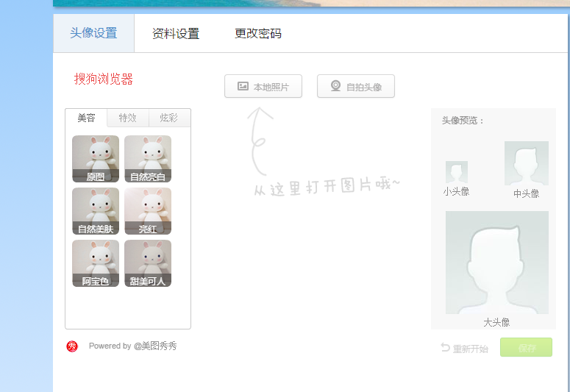Viewport: 570px width, 392px height.
Task: Switch to the 资料设置 tab
Action: (x=176, y=33)
